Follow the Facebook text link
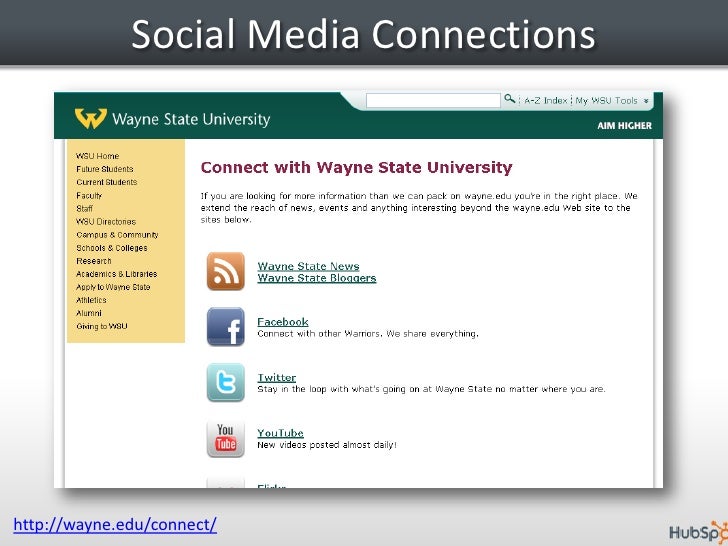The width and height of the screenshot is (728, 546). pos(283,321)
